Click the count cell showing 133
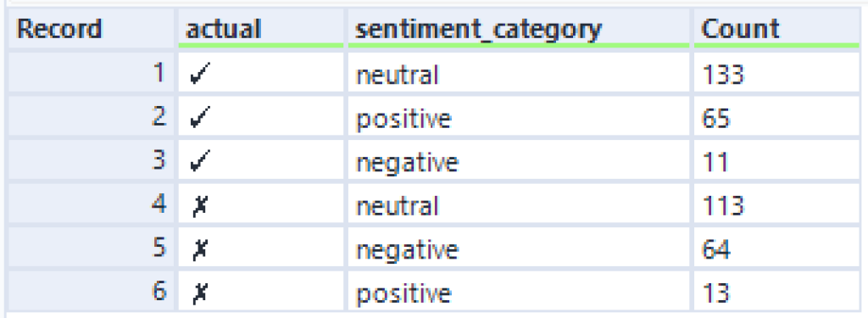Viewport: 868px width, 318px height. click(x=776, y=73)
